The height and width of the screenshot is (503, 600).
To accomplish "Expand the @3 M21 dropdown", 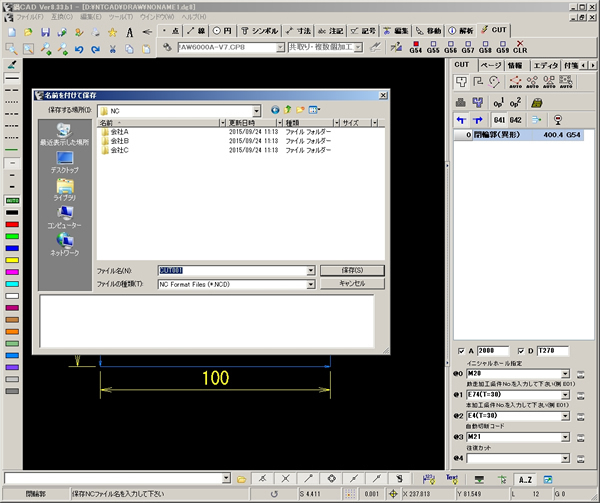I will click(x=565, y=437).
